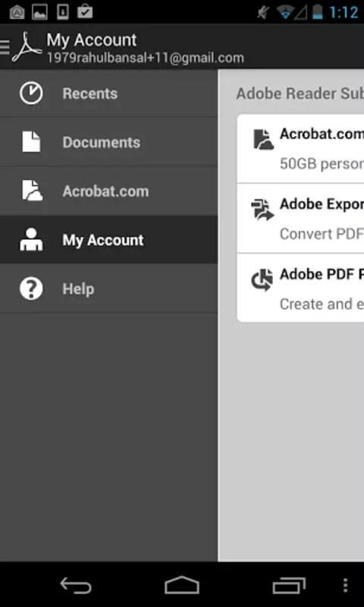Tap the Wi-Fi status bar icon

point(284,12)
